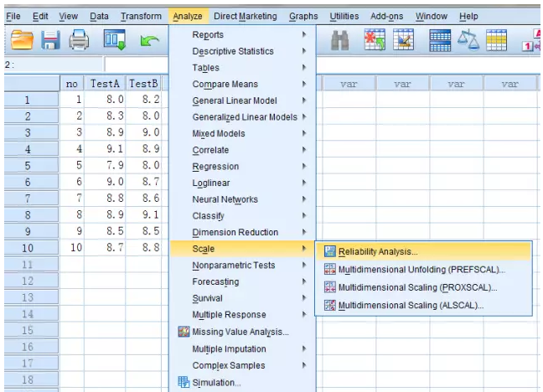Viewport: 543px width, 392px height.
Task: Expand the Compare Means submenu
Action: point(225,85)
